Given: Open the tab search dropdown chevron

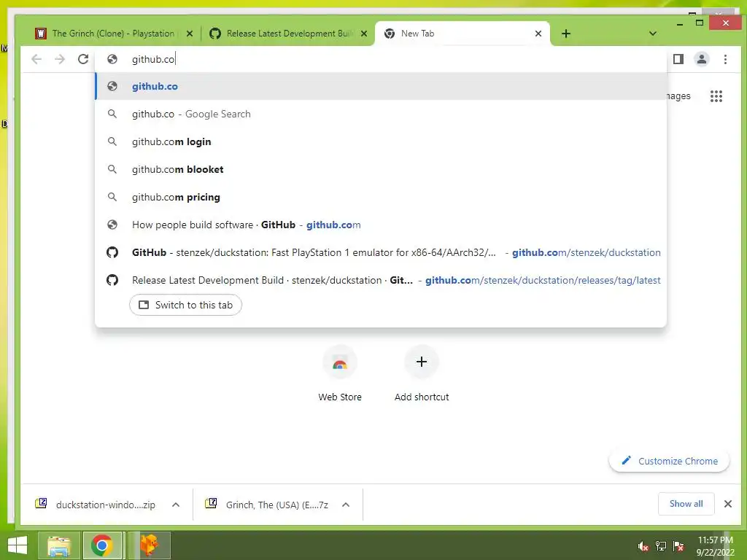Looking at the screenshot, I should point(653,34).
